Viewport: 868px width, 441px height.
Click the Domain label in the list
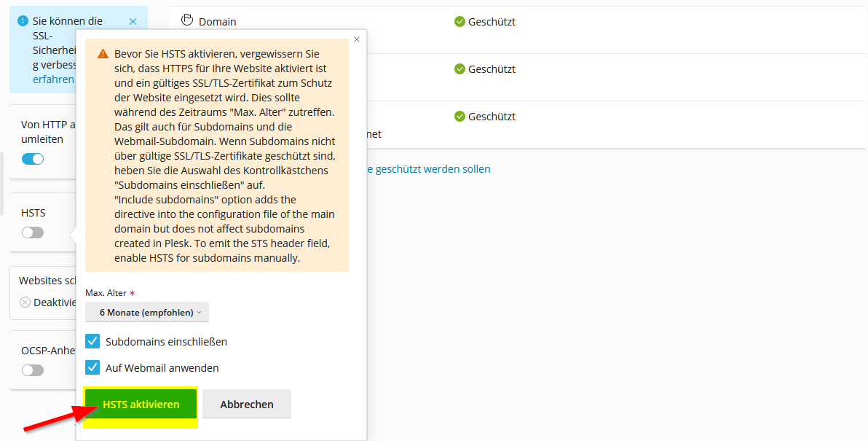click(x=217, y=22)
